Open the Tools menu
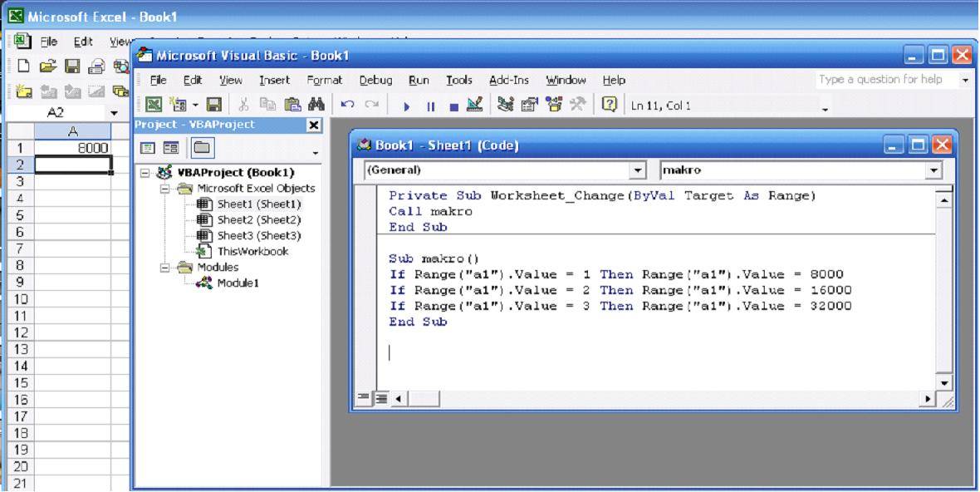This screenshot has height=492, width=980. coord(458,80)
